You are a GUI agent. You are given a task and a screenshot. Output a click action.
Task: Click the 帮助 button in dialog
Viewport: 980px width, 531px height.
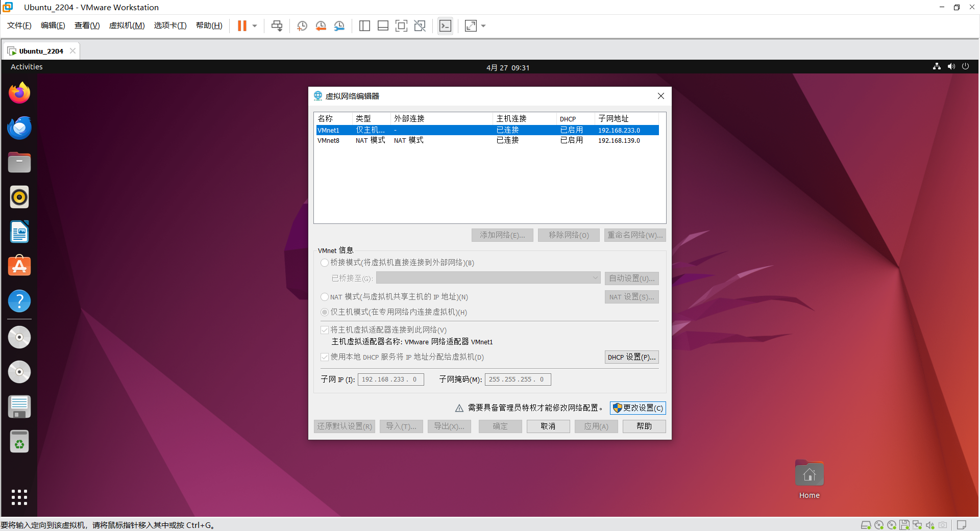[644, 426]
